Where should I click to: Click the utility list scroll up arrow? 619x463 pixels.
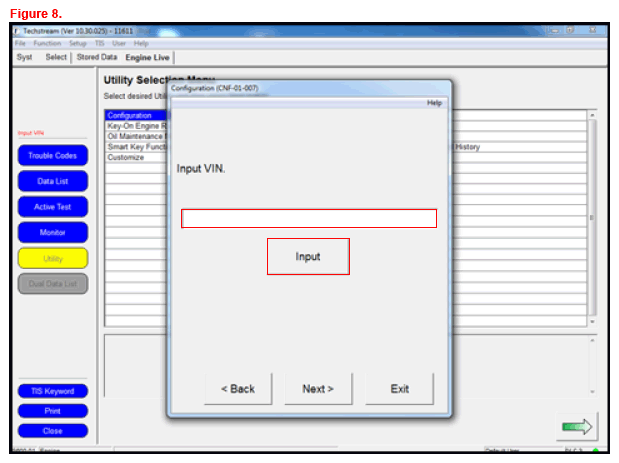pyautogui.click(x=592, y=115)
